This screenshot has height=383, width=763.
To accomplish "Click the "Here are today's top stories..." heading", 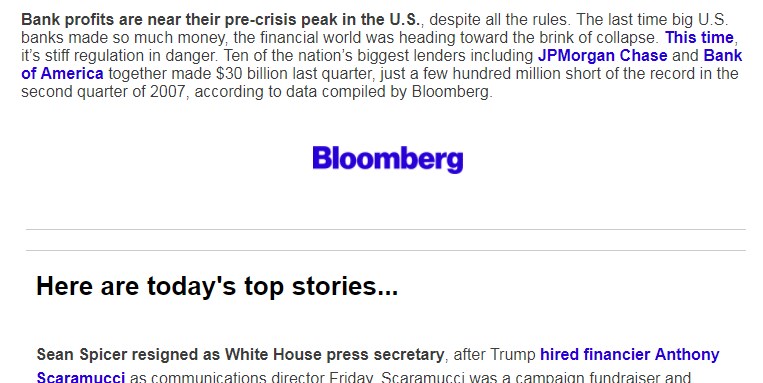I will 217,286.
